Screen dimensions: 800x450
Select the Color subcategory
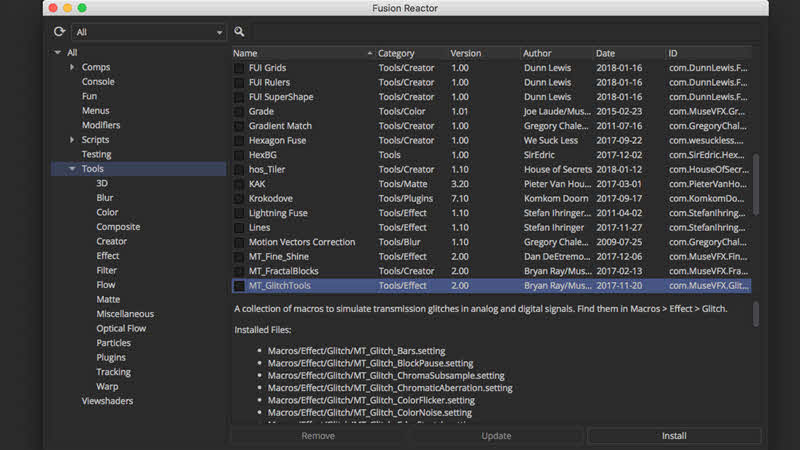click(x=107, y=212)
